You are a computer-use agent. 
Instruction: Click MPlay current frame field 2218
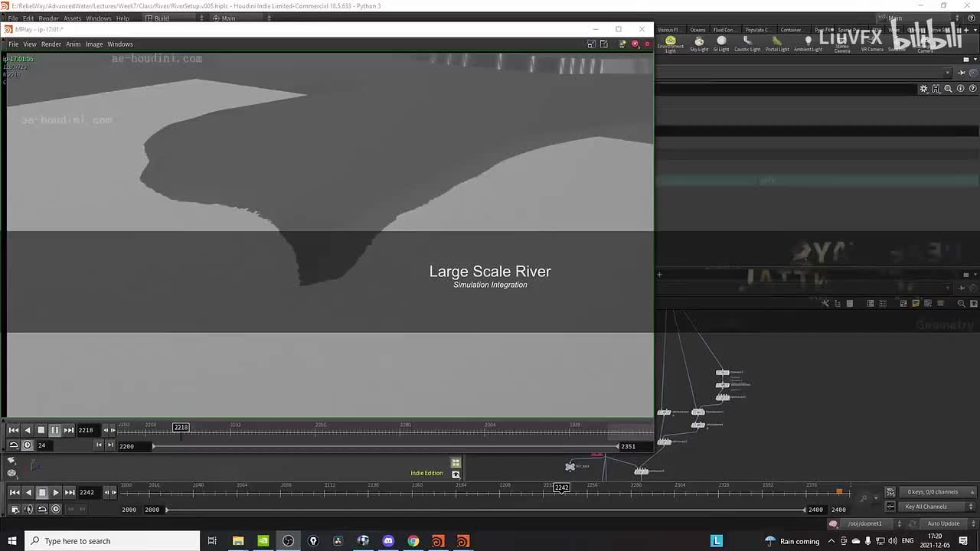pos(88,430)
